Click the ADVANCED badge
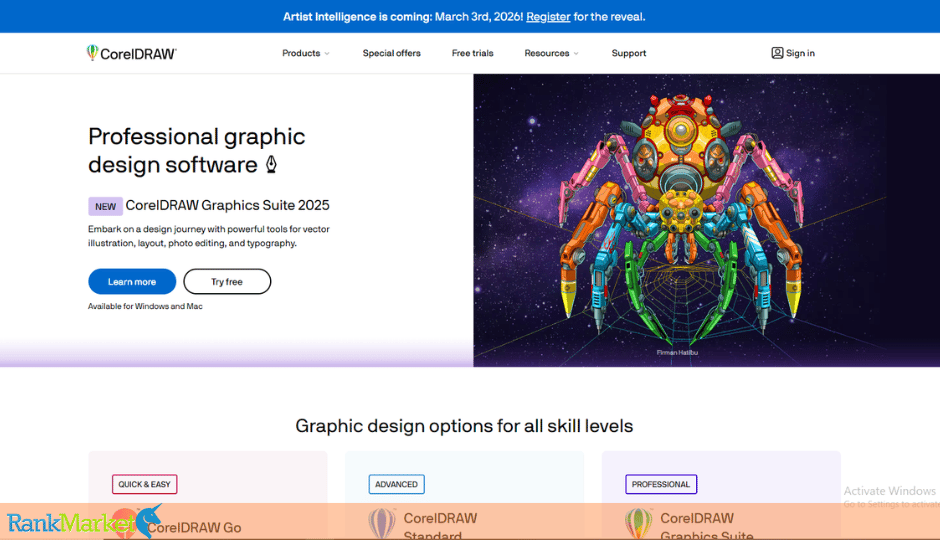Screen dimensions: 940x540 coord(396,484)
